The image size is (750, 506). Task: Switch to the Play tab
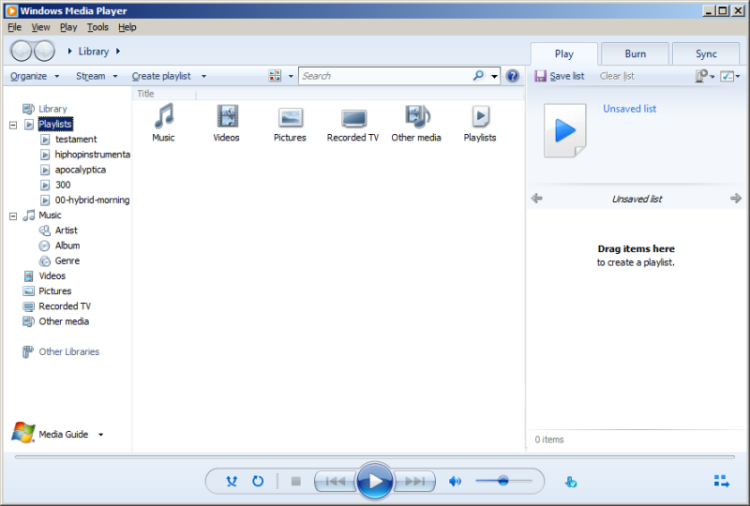[x=564, y=54]
